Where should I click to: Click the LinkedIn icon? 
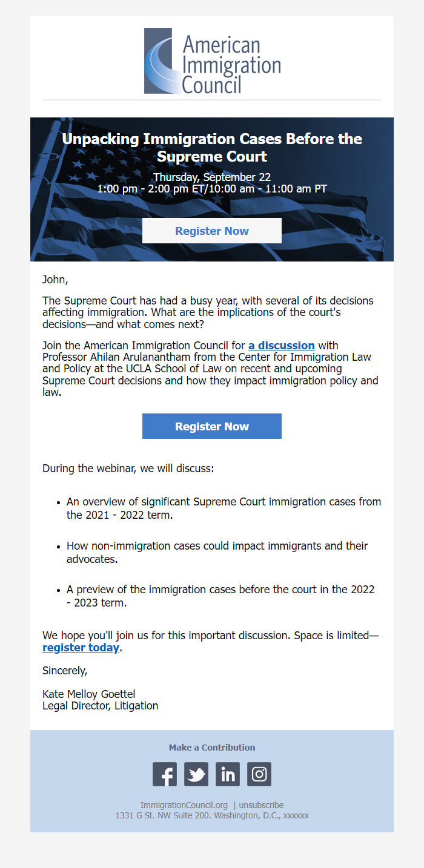pyautogui.click(x=227, y=774)
